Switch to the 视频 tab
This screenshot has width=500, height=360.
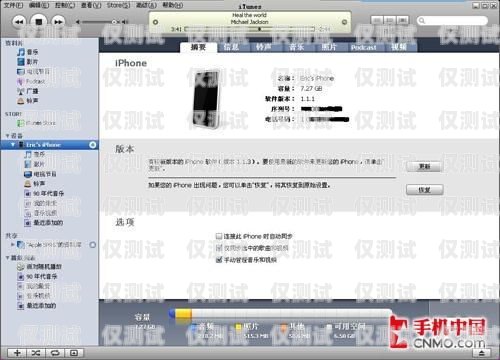[x=399, y=47]
